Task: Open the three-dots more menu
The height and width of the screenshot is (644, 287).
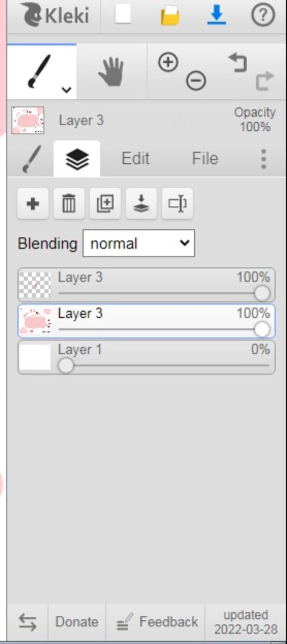Action: 263,159
